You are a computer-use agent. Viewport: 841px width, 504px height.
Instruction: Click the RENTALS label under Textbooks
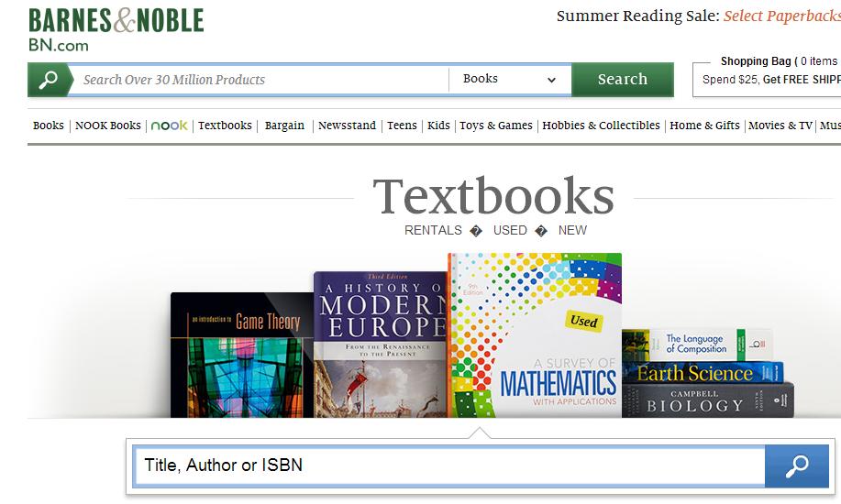coord(433,231)
